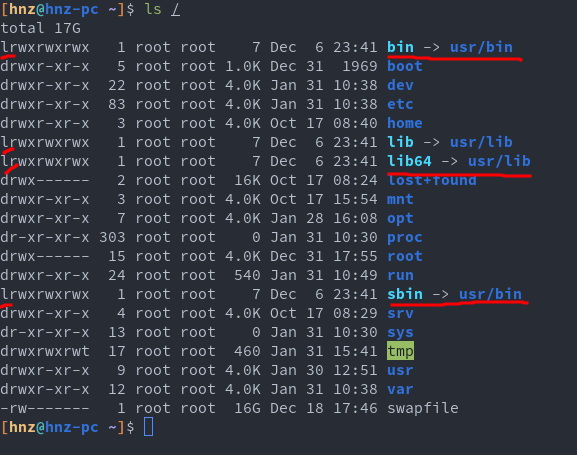The height and width of the screenshot is (455, 577).
Task: Select the dev directory name
Action: [400, 85]
